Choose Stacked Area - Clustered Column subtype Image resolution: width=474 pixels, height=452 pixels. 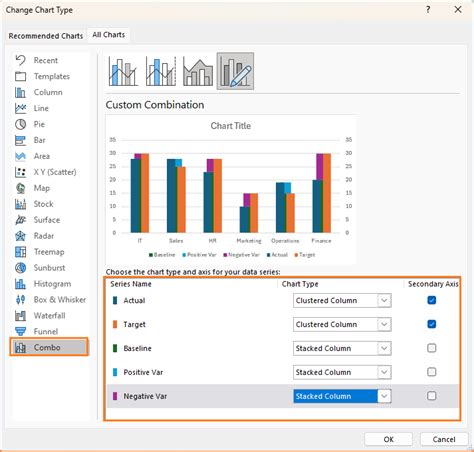[x=198, y=71]
